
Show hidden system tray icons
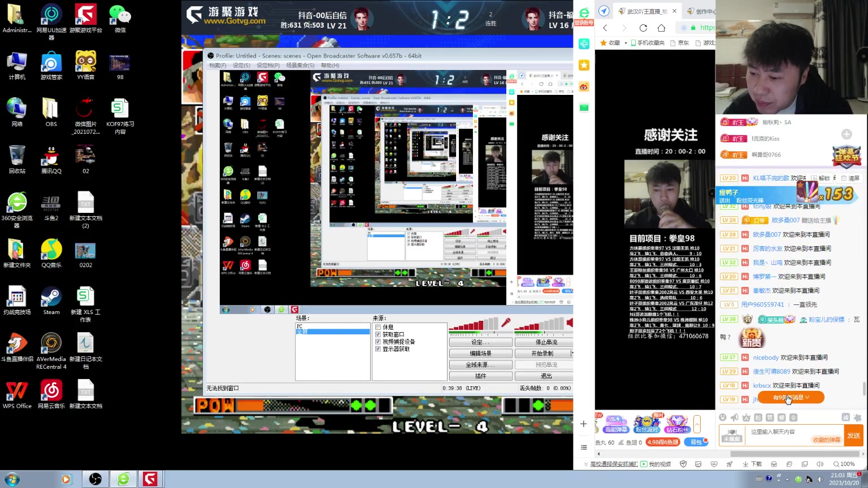[787, 479]
